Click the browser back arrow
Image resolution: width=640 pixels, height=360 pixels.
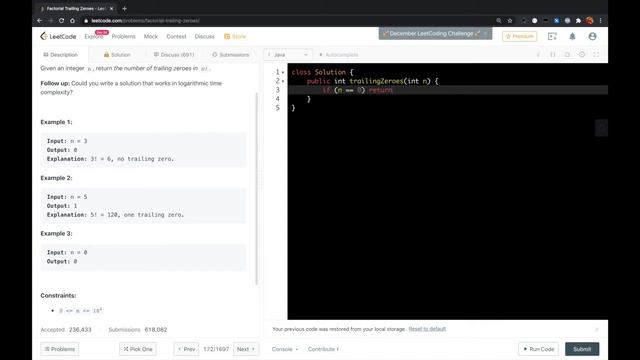click(x=40, y=20)
